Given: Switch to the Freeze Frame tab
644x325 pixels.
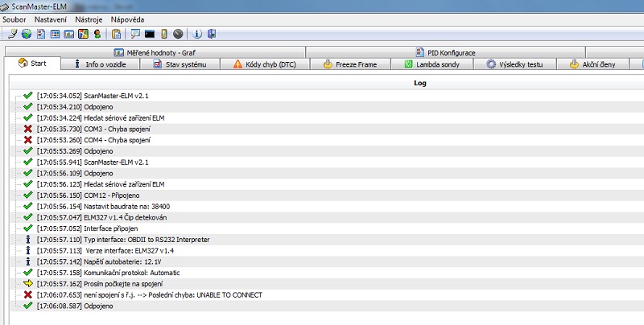Looking at the screenshot, I should (354, 64).
